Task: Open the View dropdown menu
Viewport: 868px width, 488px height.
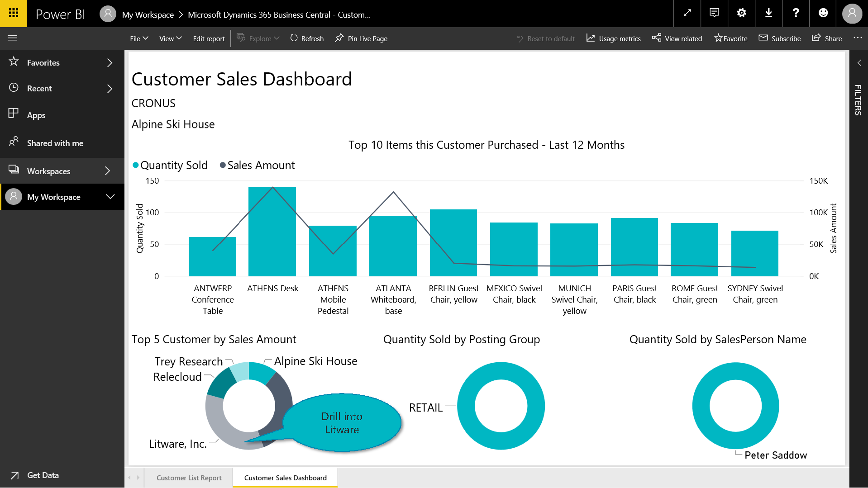Action: click(x=170, y=38)
